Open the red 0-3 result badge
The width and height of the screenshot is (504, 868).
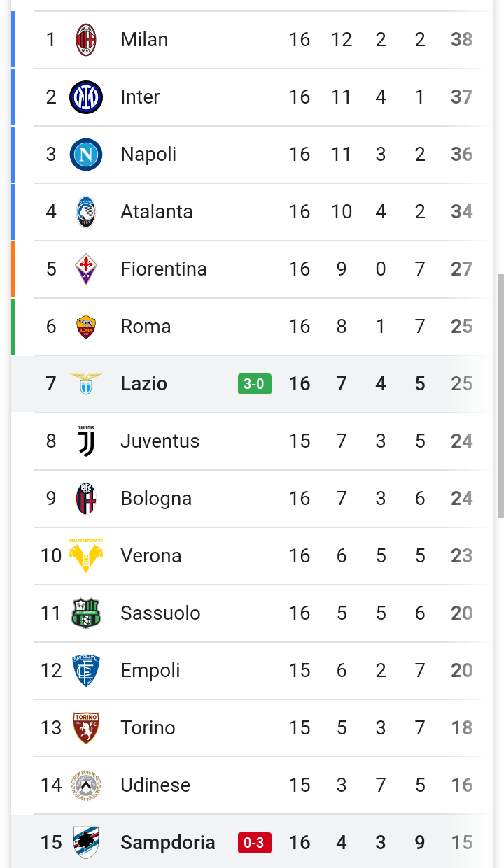(x=254, y=843)
